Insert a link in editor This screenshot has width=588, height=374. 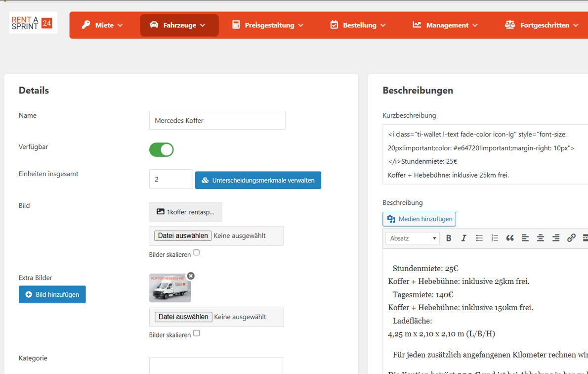571,238
